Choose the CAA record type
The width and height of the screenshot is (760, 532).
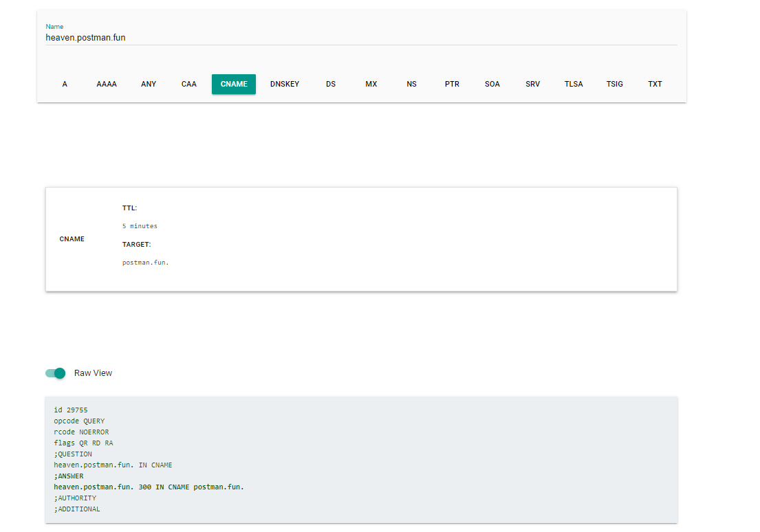click(188, 84)
